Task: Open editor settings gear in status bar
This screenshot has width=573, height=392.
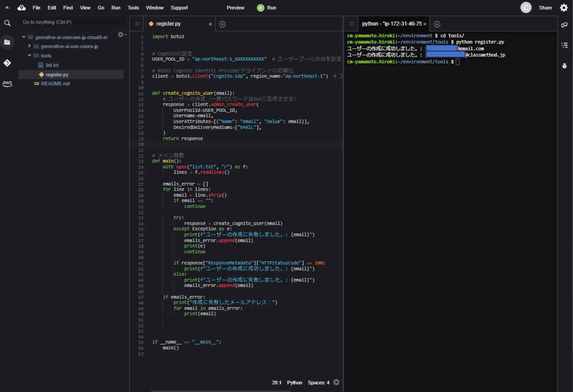Action: pyautogui.click(x=336, y=382)
